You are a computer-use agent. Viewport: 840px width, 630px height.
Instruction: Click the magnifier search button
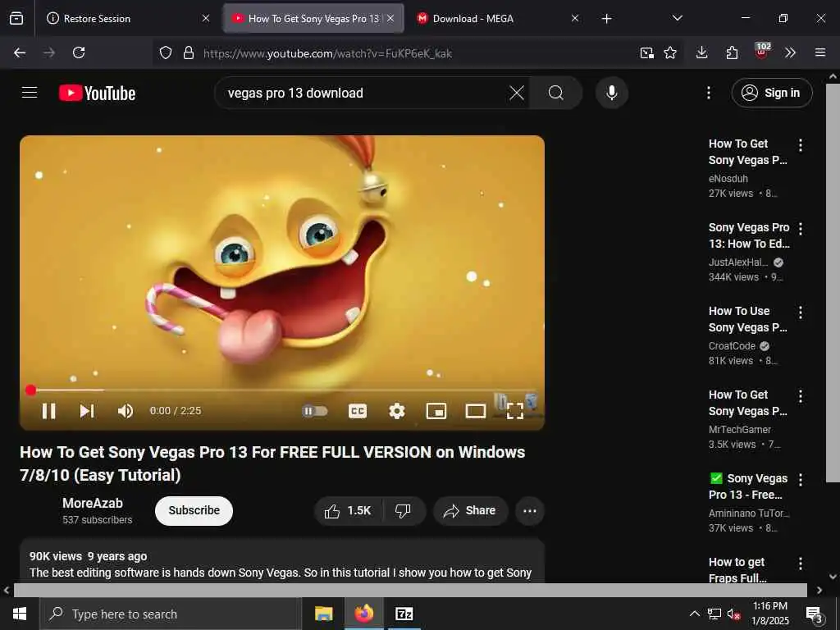555,94
